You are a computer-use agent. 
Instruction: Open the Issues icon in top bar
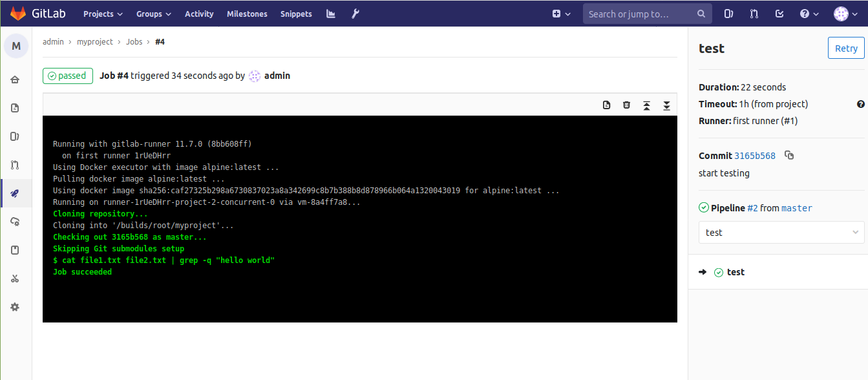click(728, 14)
